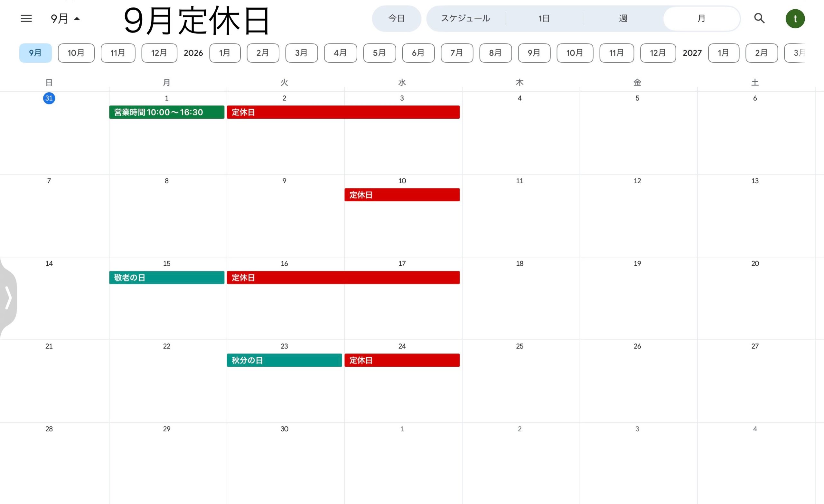Viewport: 824px width, 504px height.
Task: Switch to スケジュール view
Action: 465,18
